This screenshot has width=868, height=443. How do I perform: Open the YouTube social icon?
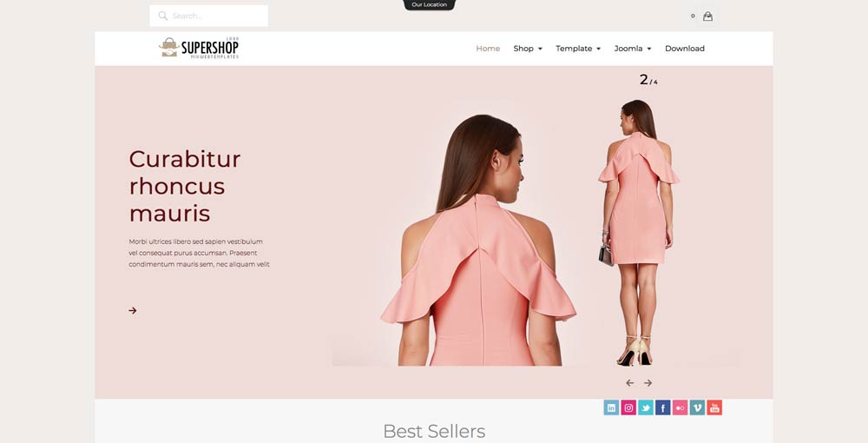(x=714, y=408)
